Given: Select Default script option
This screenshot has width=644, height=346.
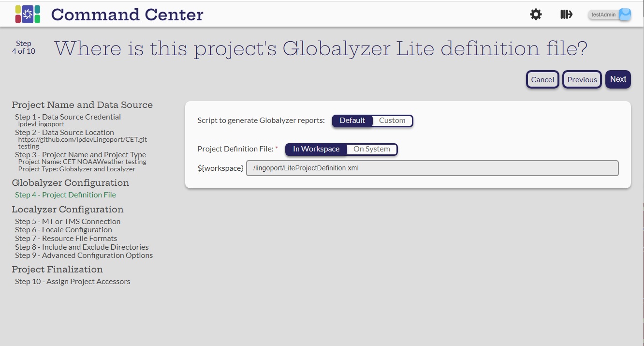Looking at the screenshot, I should [x=352, y=120].
